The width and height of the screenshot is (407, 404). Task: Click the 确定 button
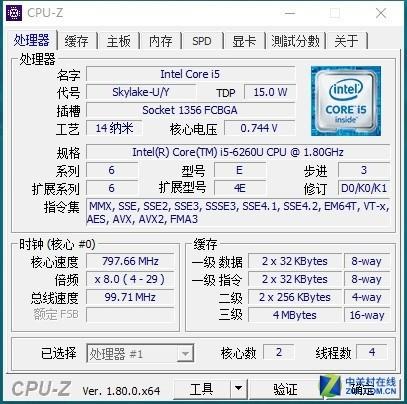pyautogui.click(x=362, y=389)
